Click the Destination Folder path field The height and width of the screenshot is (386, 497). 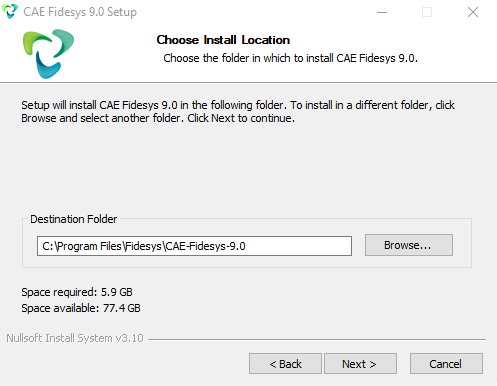coord(194,246)
